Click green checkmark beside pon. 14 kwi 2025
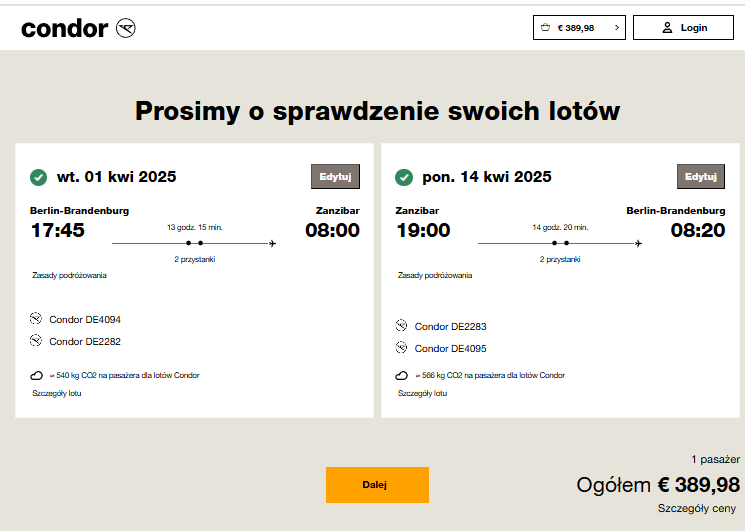The height and width of the screenshot is (531, 745). click(x=404, y=178)
